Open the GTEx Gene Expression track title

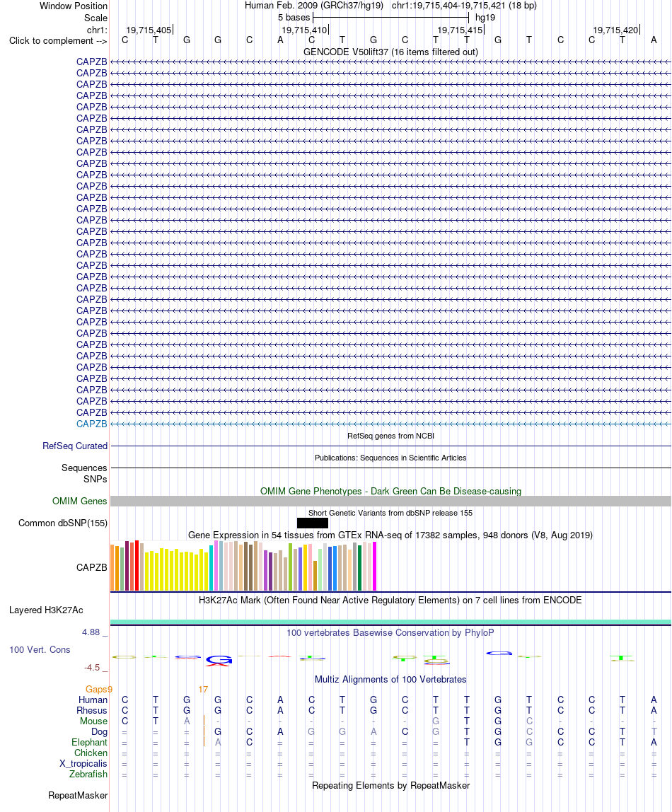tap(390, 535)
